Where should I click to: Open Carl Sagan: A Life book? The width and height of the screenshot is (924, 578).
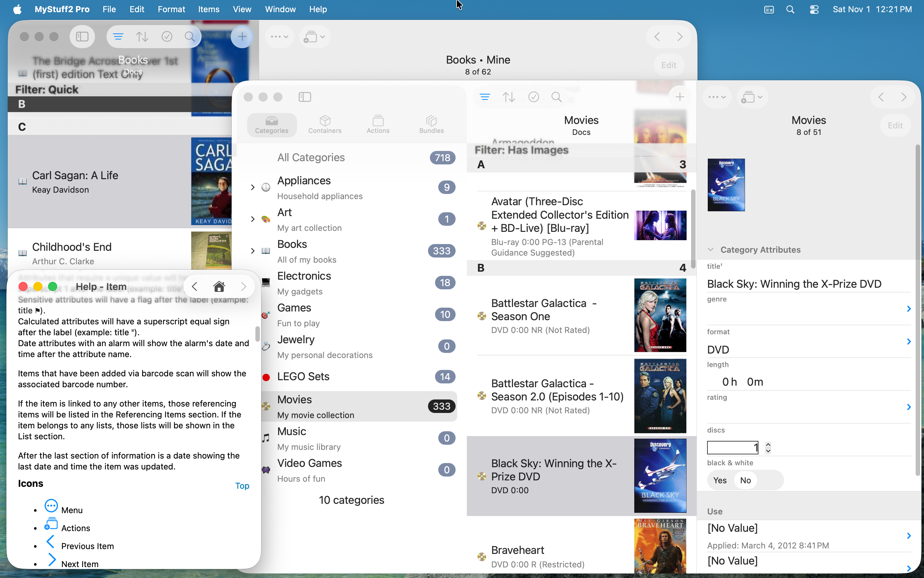point(120,182)
